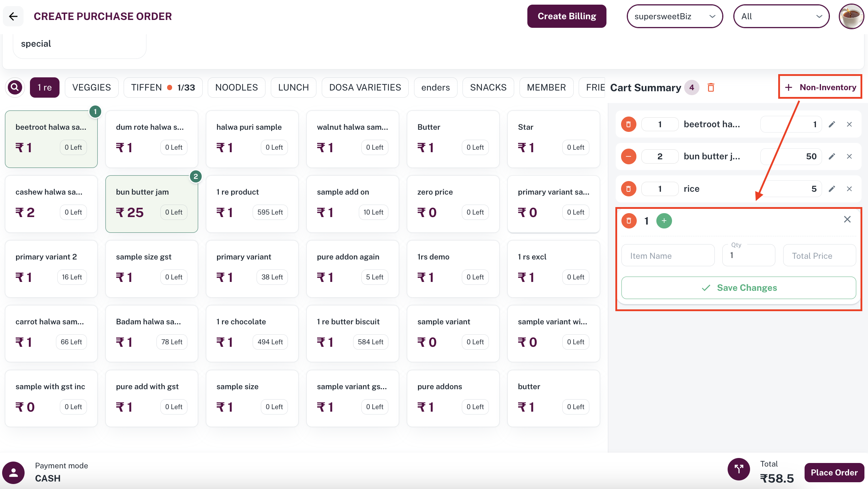The height and width of the screenshot is (489, 868).
Task: Switch to DOSA VARIETIES category
Action: click(365, 87)
